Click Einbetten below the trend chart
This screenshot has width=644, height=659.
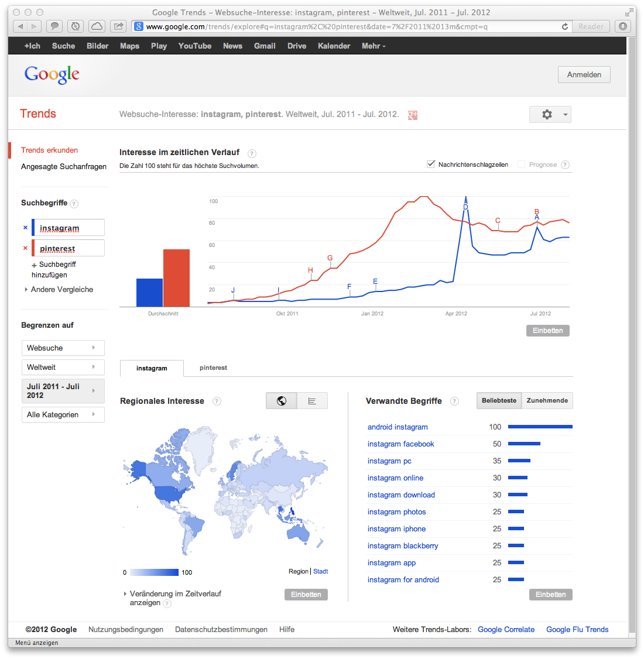pyautogui.click(x=548, y=331)
